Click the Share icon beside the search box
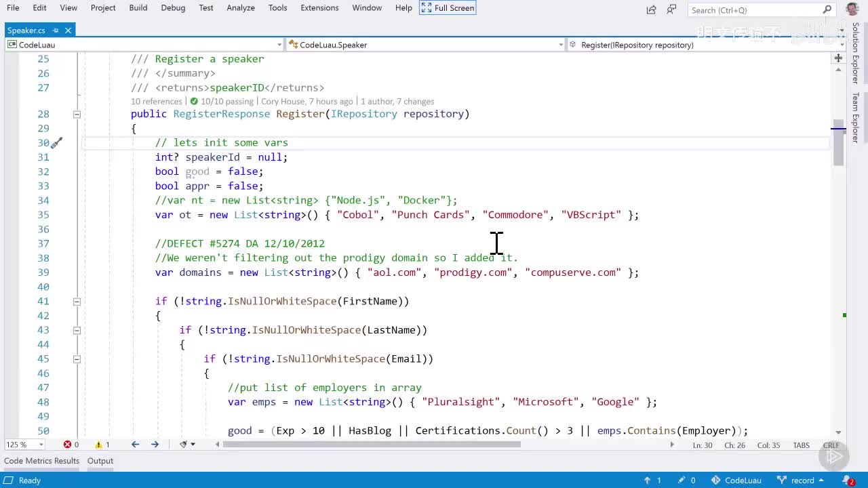This screenshot has width=868, height=488. point(651,9)
